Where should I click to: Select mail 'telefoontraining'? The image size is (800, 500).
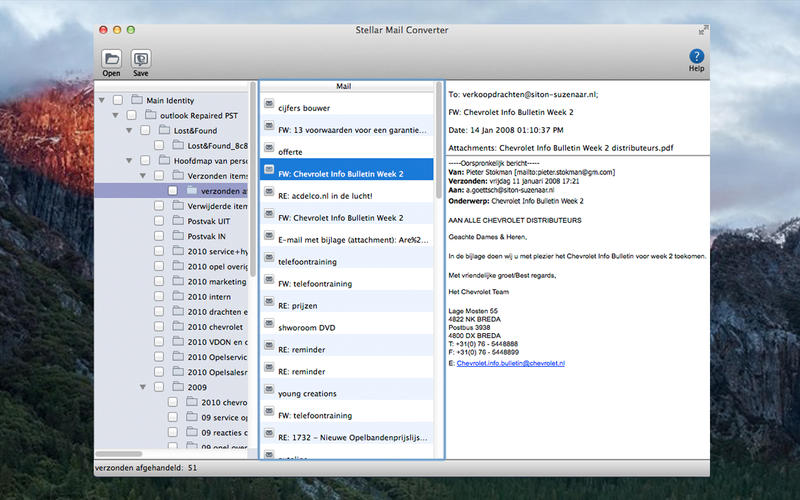[347, 257]
